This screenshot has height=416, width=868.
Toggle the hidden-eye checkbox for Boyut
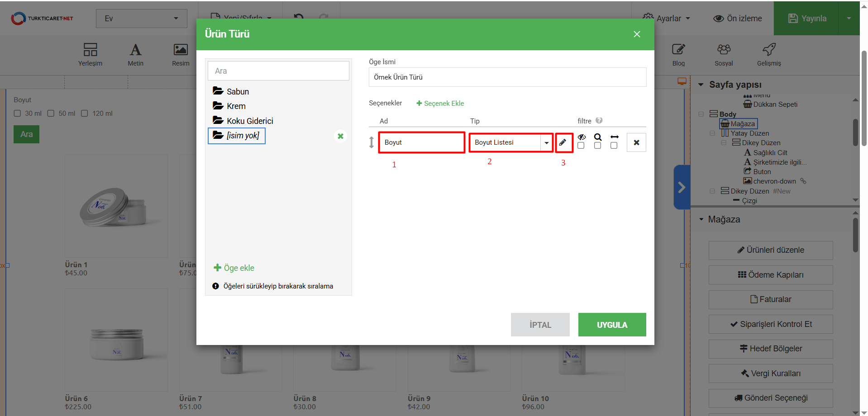[581, 146]
